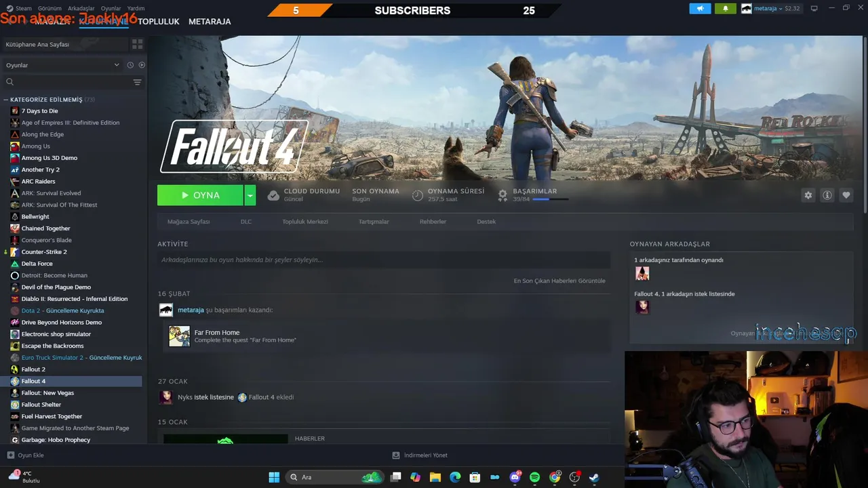Click En Son Çıkan Haberleri Görüntüle
Image resolution: width=868 pixels, height=488 pixels.
(x=559, y=281)
